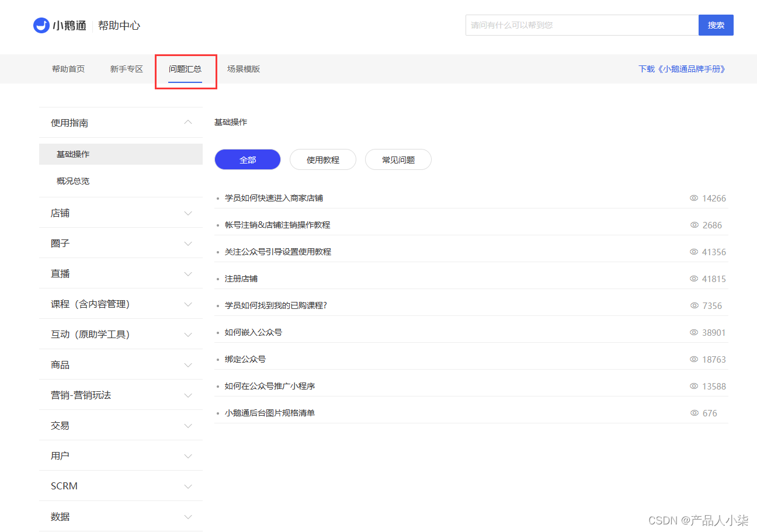Select the 问题汇总 tab
Viewport: 757px width, 532px height.
pos(185,69)
